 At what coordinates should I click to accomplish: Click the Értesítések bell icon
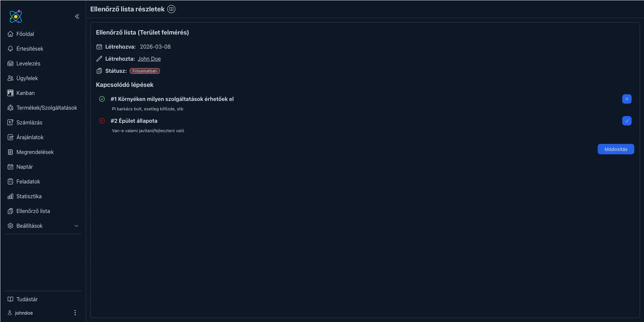tap(10, 49)
